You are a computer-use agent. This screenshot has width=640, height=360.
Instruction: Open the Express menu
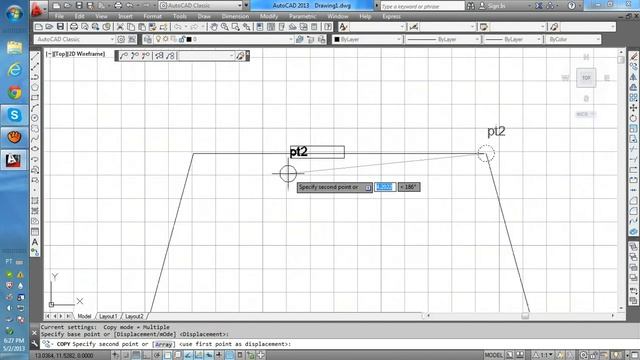[391, 16]
